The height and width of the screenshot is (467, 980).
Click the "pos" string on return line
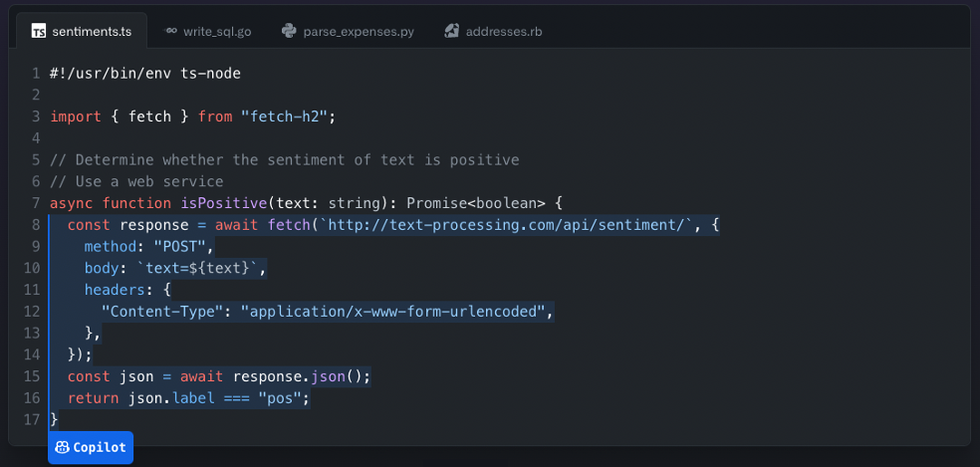point(280,398)
